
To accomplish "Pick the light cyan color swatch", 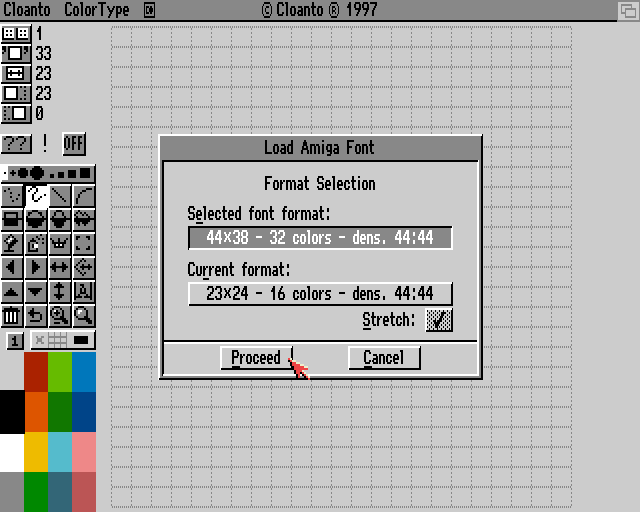I will point(60,452).
